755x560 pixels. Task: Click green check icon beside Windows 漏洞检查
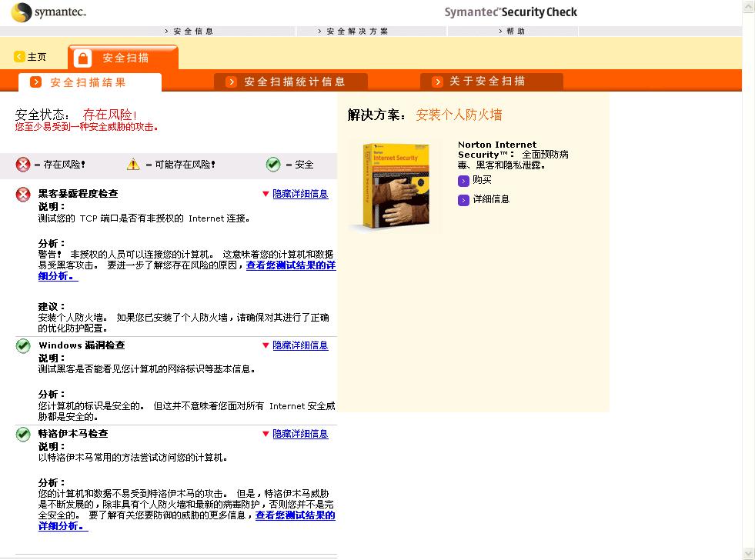point(22,346)
